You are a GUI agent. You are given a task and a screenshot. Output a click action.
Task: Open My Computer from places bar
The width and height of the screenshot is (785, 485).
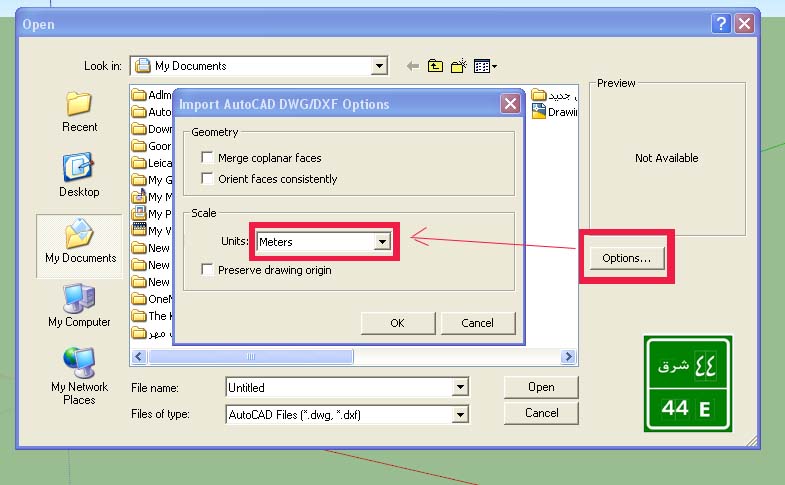pyautogui.click(x=79, y=307)
